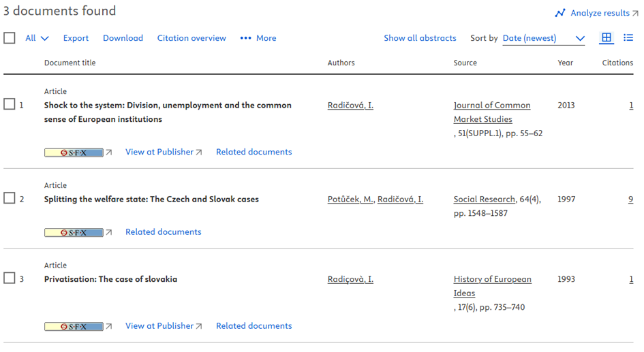Switch to grid view icon
The height and width of the screenshot is (352, 644).
(607, 38)
